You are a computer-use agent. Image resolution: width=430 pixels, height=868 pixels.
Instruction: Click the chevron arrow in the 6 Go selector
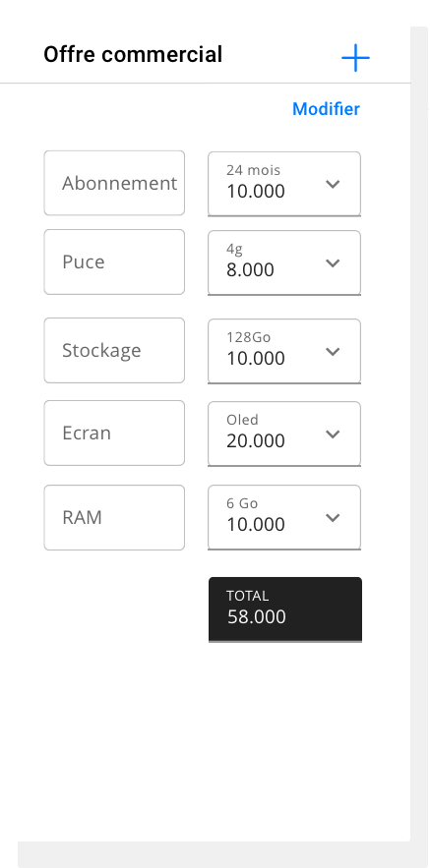[333, 518]
